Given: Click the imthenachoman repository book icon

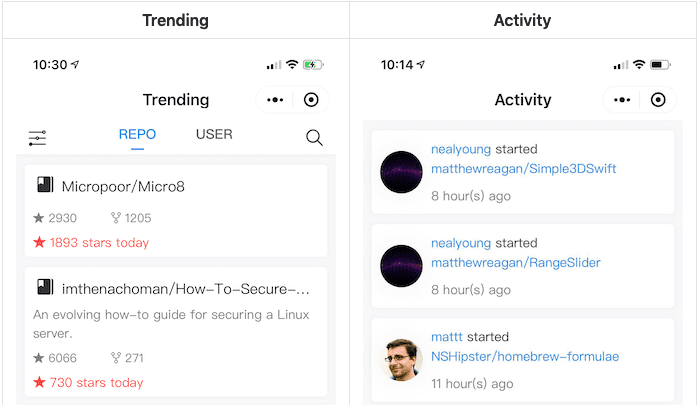Looking at the screenshot, I should pyautogui.click(x=44, y=288).
